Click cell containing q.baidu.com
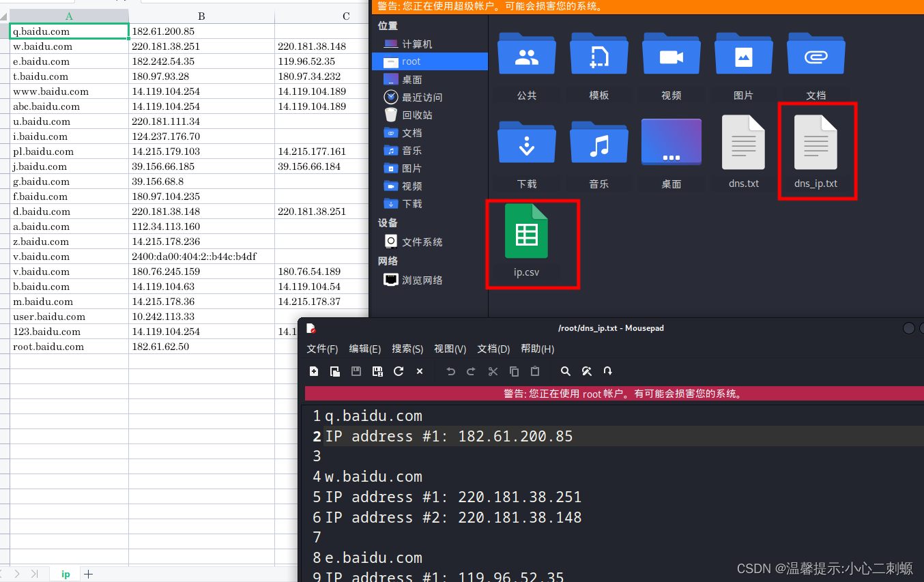Viewport: 924px width, 582px height. 69,31
